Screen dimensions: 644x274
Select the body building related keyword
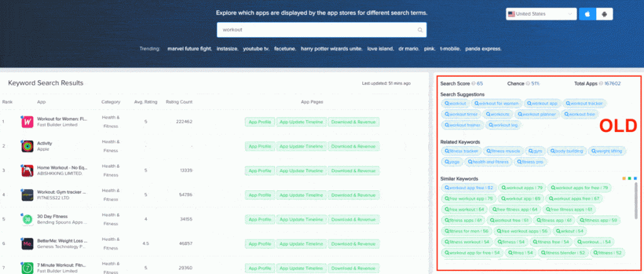coord(567,151)
